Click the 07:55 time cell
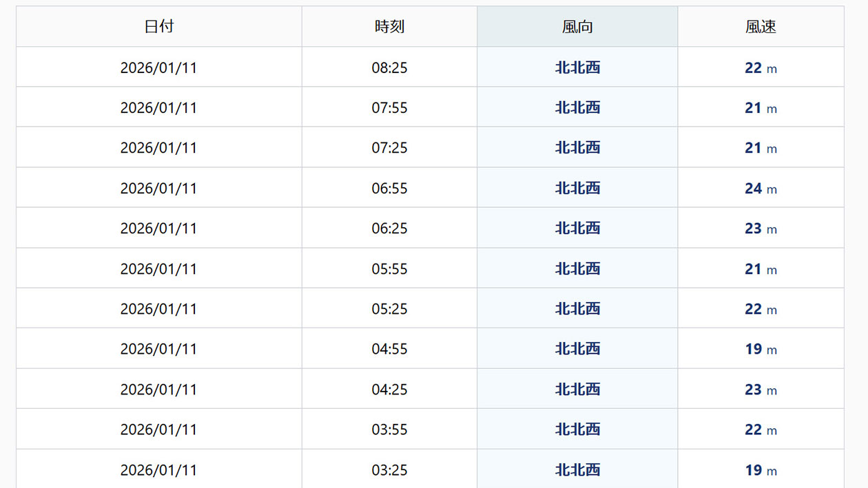Image resolution: width=868 pixels, height=488 pixels. coord(389,108)
